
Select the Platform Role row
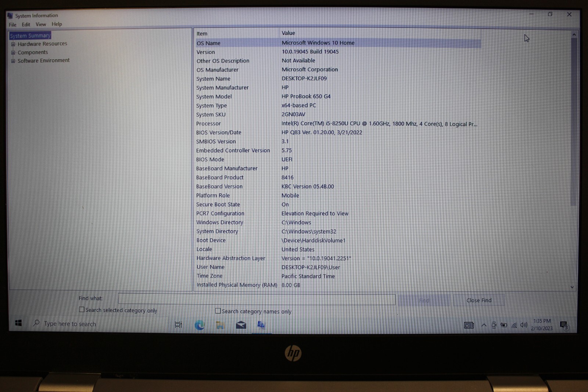338,195
